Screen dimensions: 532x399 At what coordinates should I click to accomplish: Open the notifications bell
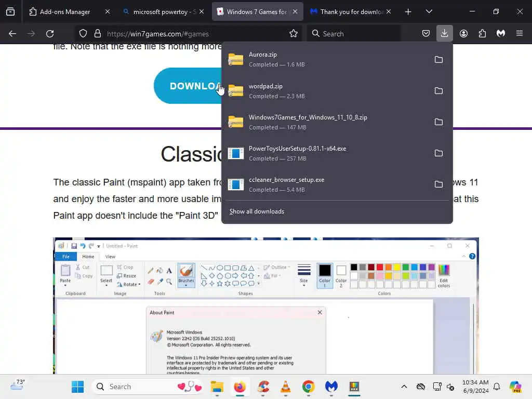[x=497, y=387]
